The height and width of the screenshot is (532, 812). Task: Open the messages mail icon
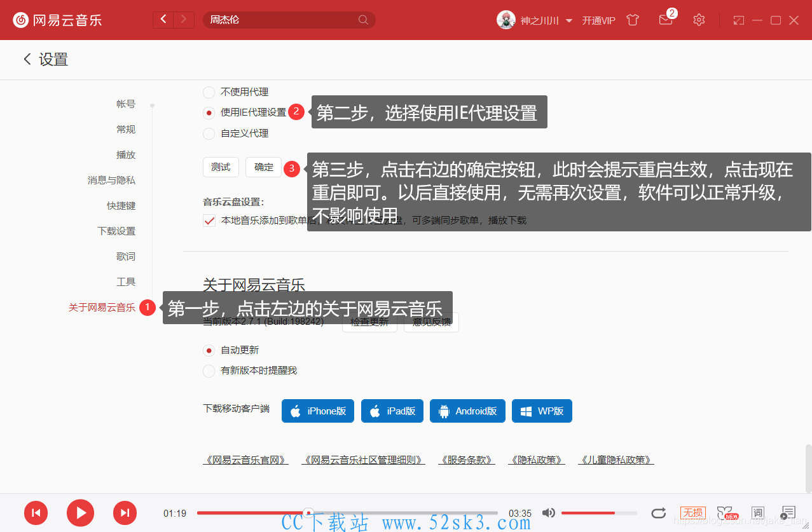pos(666,20)
